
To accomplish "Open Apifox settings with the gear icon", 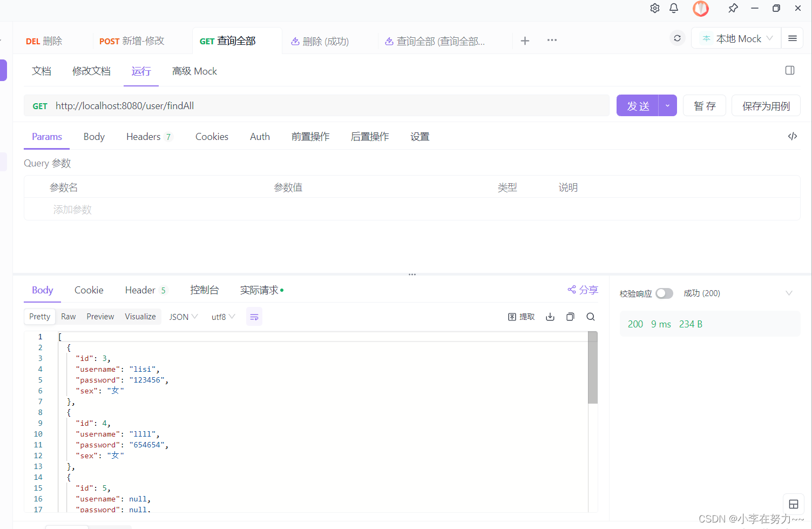I will [654, 8].
